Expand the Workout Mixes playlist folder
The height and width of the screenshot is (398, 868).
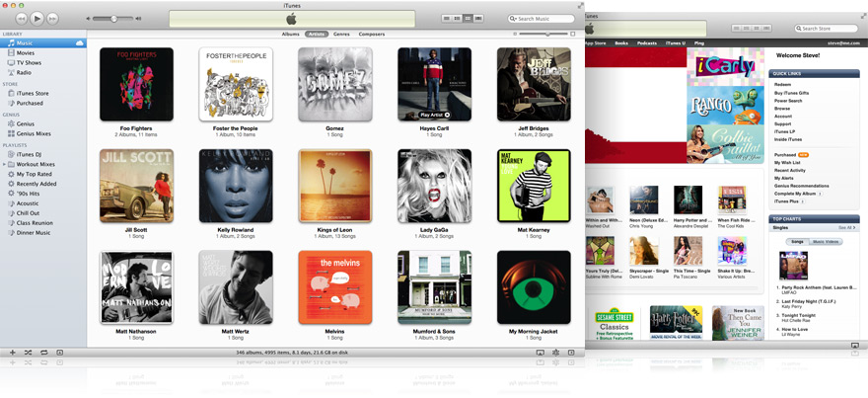4,164
